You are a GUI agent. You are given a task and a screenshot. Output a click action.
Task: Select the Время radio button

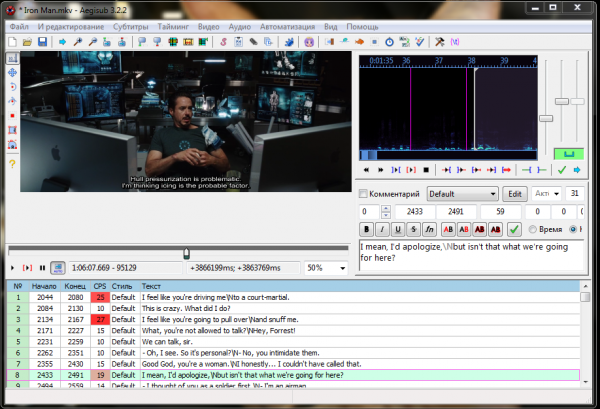[x=532, y=229]
